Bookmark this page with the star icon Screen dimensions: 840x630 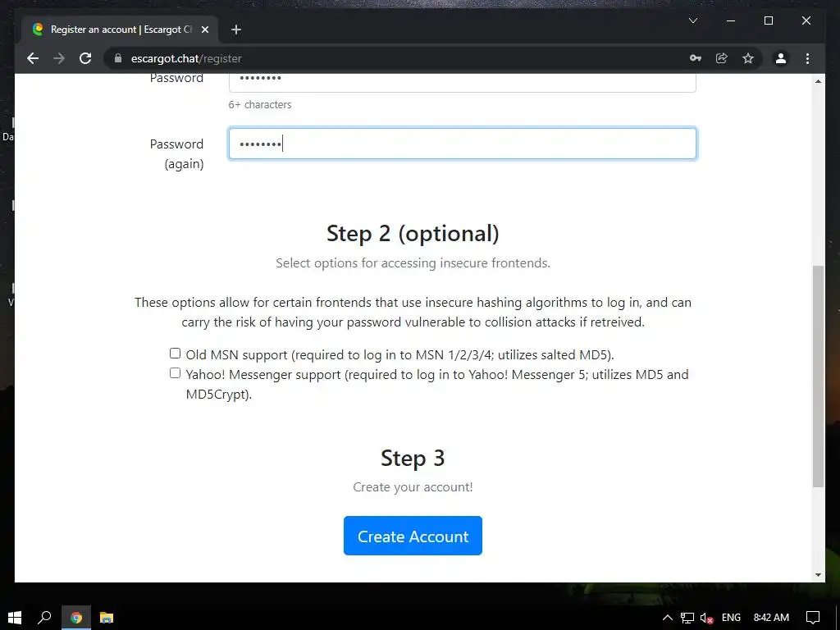point(748,58)
